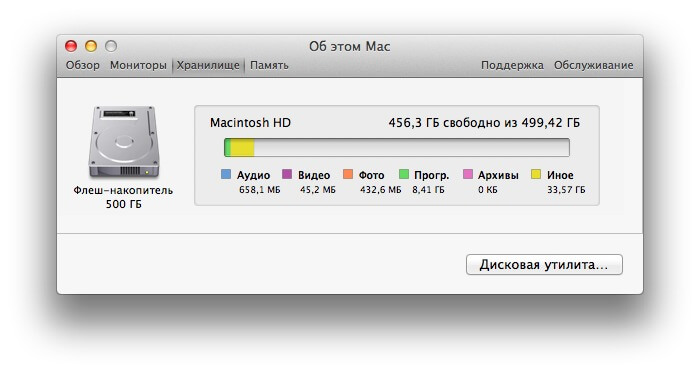The image size is (700, 373).
Task: Click the pink Архивы color swatch
Action: point(467,174)
